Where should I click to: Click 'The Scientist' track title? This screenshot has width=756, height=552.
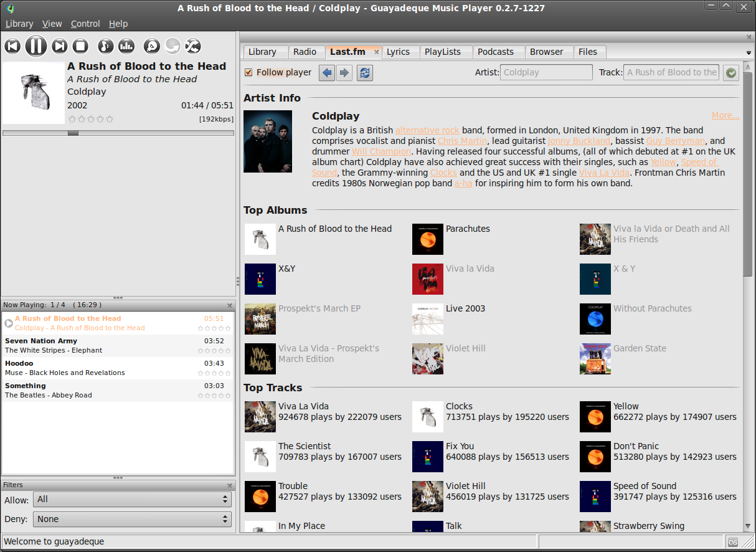coord(305,446)
